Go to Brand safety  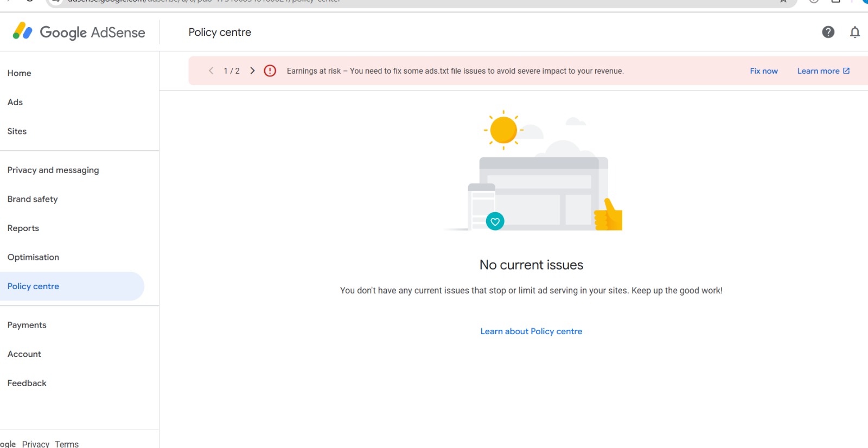click(33, 199)
